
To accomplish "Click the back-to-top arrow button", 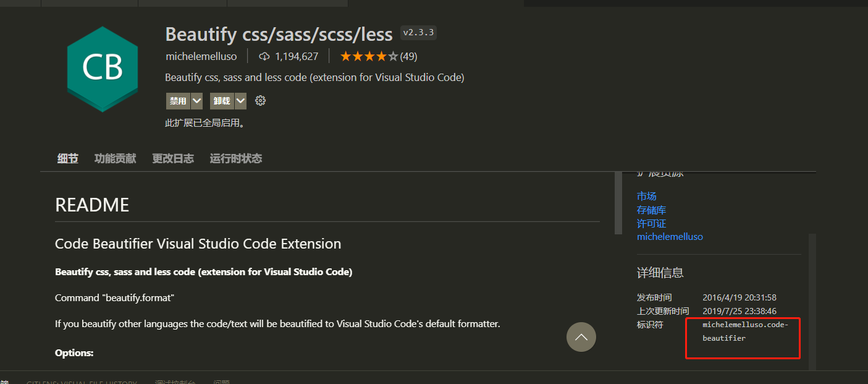I will tap(581, 336).
